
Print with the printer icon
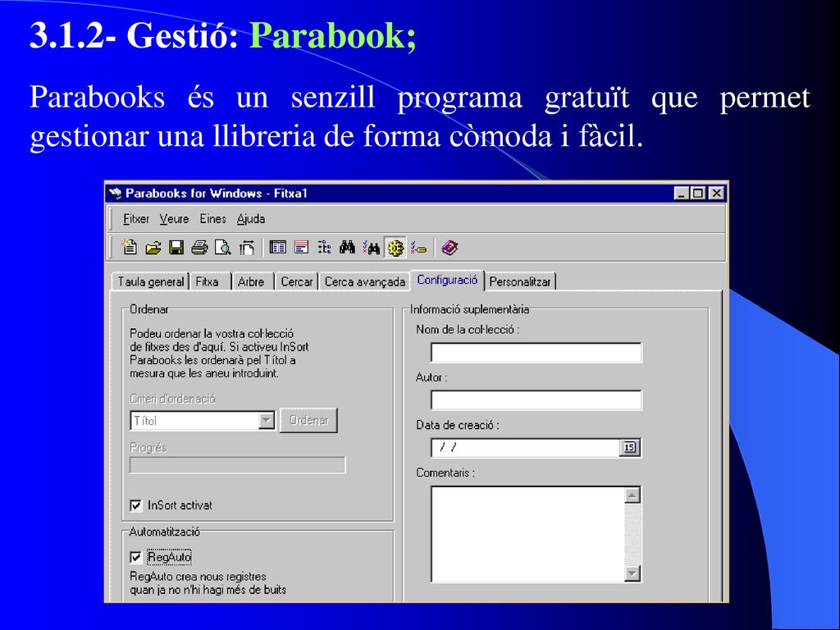199,248
